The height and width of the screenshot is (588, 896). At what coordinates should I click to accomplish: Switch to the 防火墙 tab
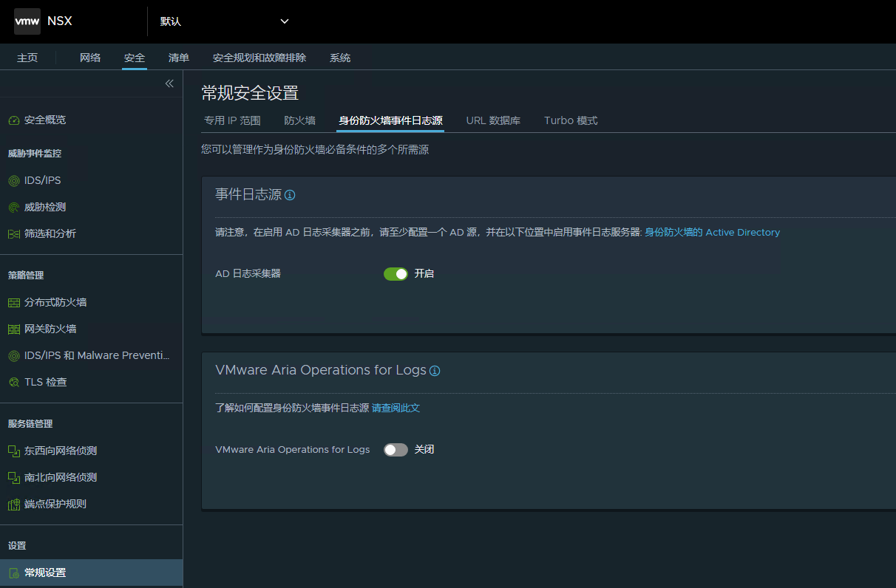(x=299, y=120)
